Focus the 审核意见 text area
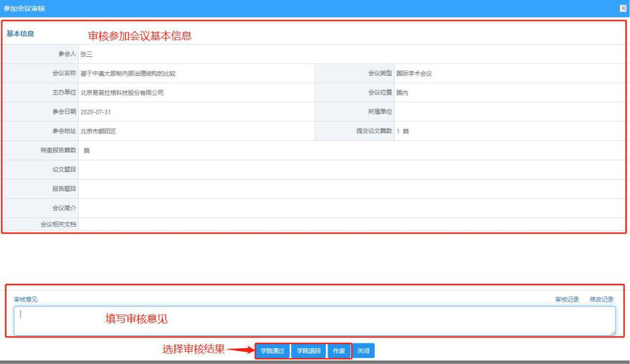The width and height of the screenshot is (630, 364). (x=315, y=321)
